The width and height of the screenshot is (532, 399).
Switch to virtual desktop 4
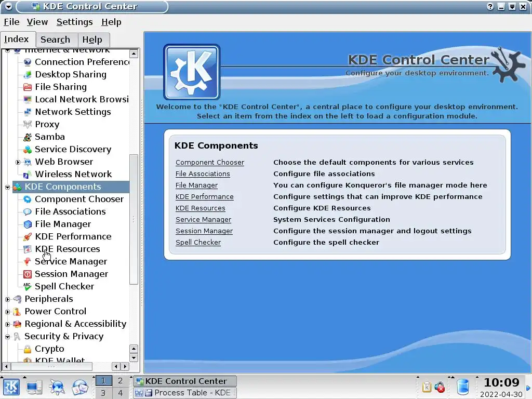coord(120,393)
